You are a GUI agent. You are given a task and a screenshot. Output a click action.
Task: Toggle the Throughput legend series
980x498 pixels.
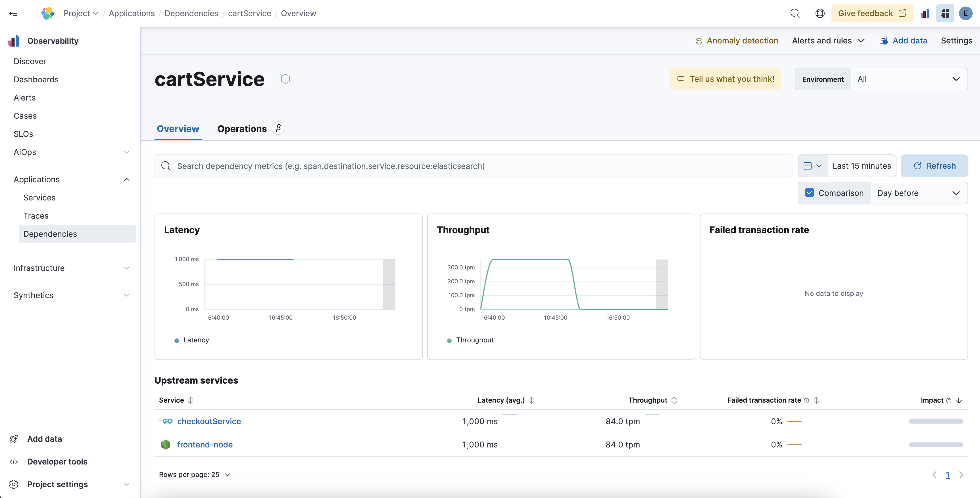tap(470, 340)
